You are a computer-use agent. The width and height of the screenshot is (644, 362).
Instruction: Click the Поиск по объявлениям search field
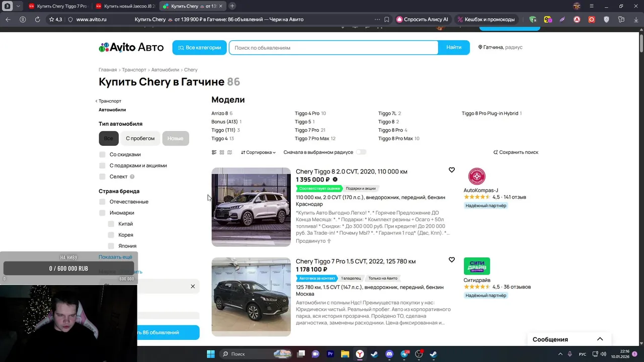[x=334, y=47]
